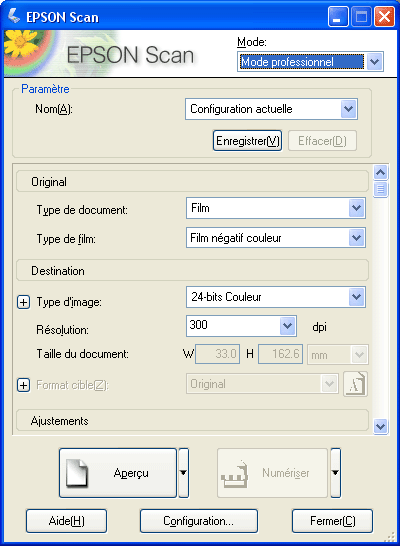Click the EPSON Scan title bar scanner icon
The image size is (400, 546).
click(14, 16)
